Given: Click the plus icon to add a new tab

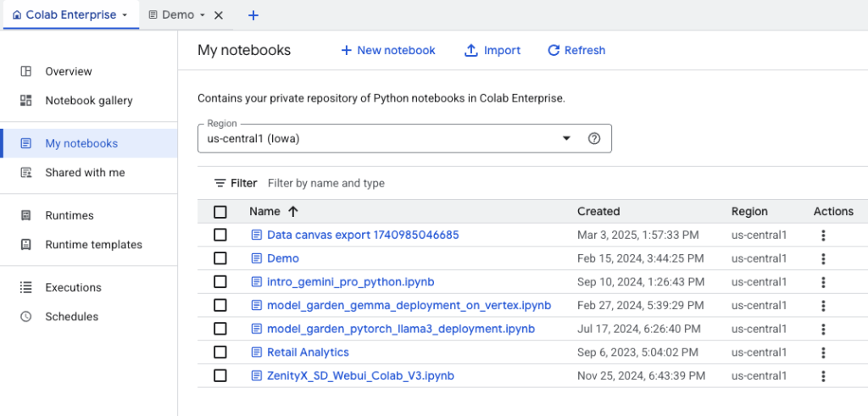Looking at the screenshot, I should click(x=253, y=15).
